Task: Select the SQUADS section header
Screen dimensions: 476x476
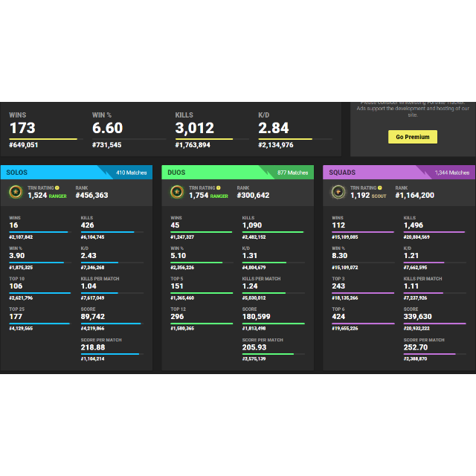Action: 342,173
